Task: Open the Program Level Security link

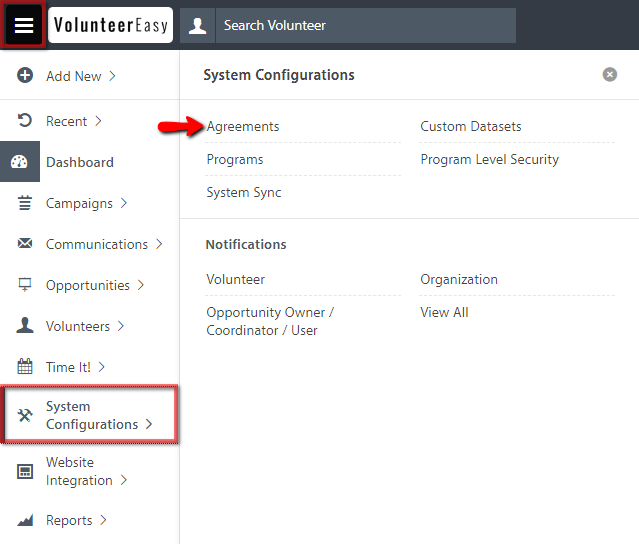Action: [489, 159]
